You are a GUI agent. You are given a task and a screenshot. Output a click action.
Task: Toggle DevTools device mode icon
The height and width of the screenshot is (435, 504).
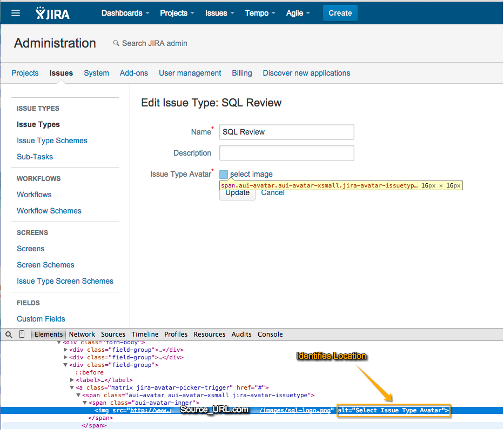point(22,334)
